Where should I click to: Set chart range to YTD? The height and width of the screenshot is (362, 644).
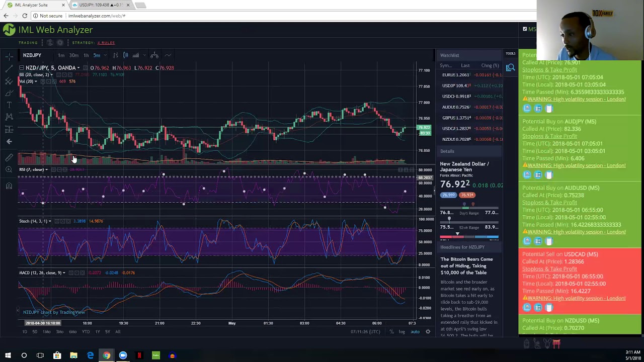(86, 332)
